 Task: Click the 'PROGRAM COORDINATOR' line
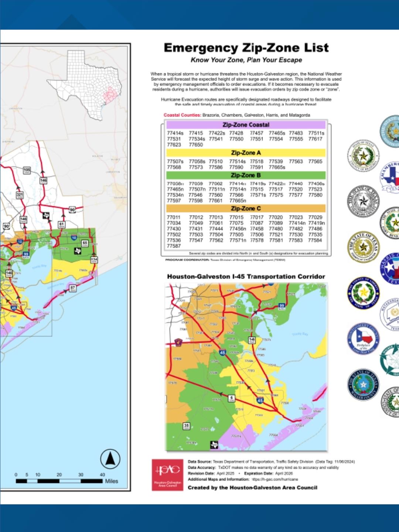[225, 260]
